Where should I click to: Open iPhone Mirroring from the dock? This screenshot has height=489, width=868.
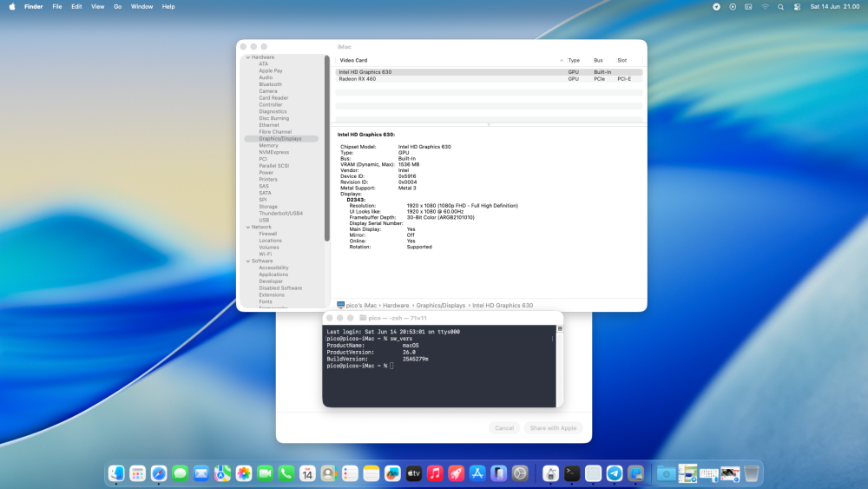coord(498,473)
